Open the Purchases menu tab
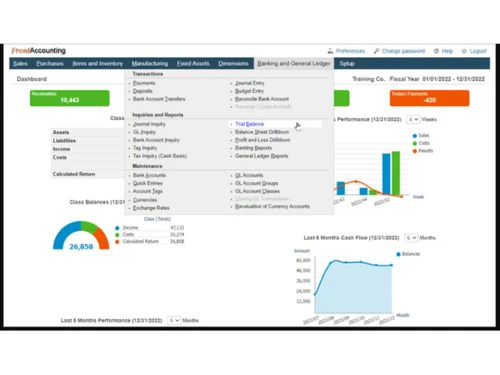 pos(50,63)
